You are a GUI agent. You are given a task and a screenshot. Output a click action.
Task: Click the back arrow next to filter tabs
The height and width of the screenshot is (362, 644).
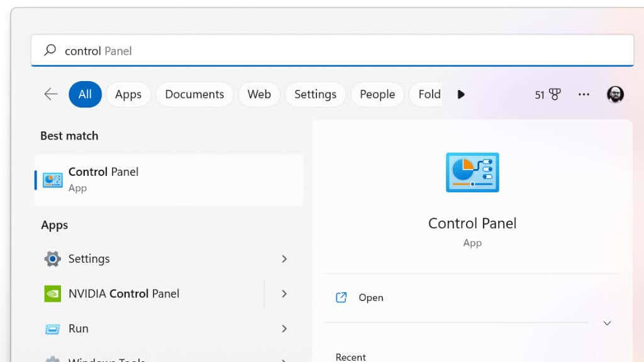(x=50, y=94)
